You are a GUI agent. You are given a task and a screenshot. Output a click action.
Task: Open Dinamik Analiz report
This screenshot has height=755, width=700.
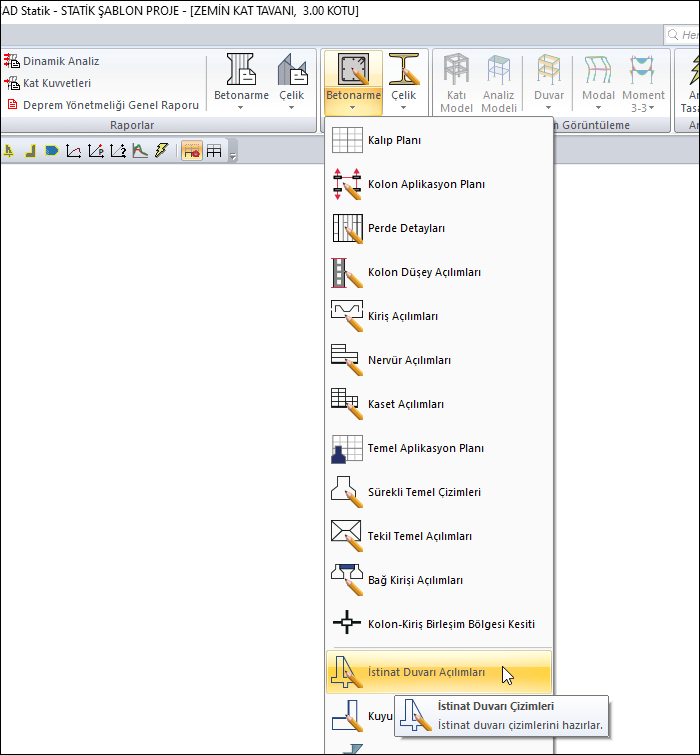52,61
